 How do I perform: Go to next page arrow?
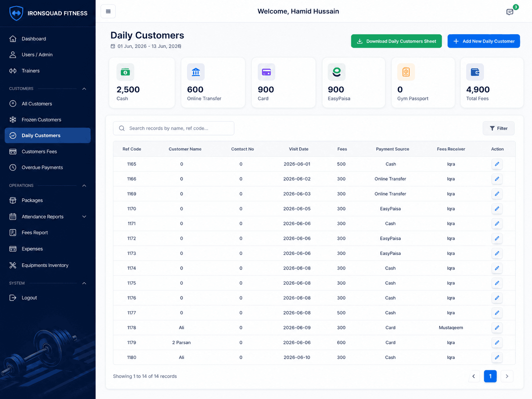pos(507,376)
